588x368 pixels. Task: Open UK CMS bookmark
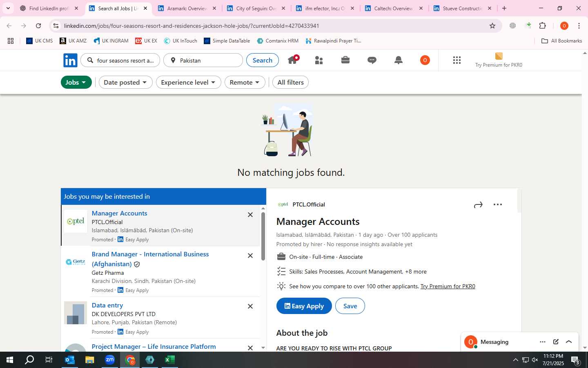click(40, 41)
